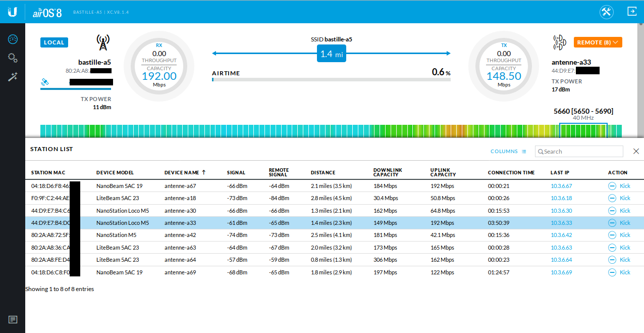Sort by the Device Name column header
Viewport: 644px width, 333px height.
[182, 173]
